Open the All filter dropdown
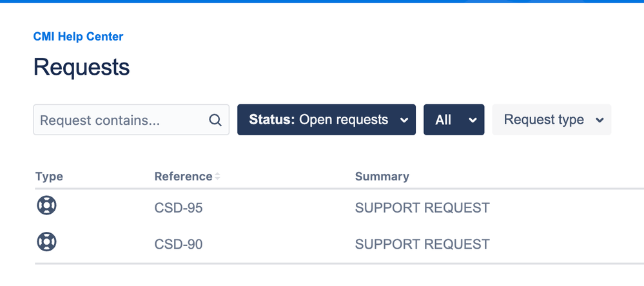The width and height of the screenshot is (644, 286). 454,119
